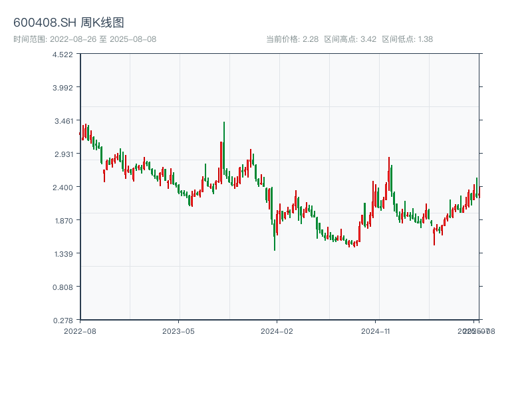The width and height of the screenshot is (532, 399).
Task: Click the 2.400 y-axis label
Action: tap(64, 187)
